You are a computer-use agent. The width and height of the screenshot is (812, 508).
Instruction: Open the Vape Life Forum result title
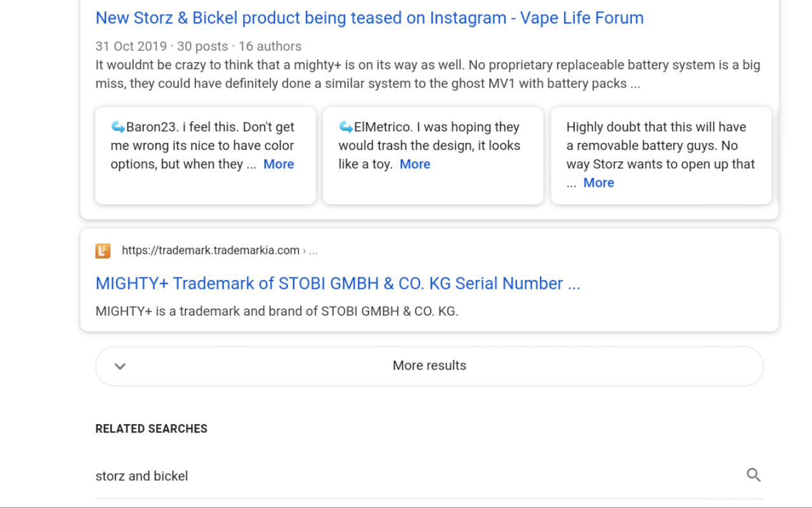369,18
